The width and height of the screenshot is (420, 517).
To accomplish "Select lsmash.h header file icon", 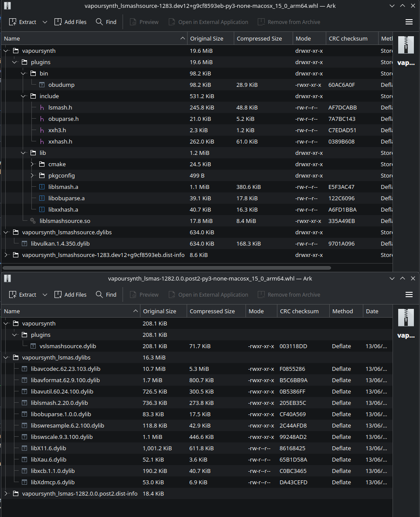I will [42, 107].
